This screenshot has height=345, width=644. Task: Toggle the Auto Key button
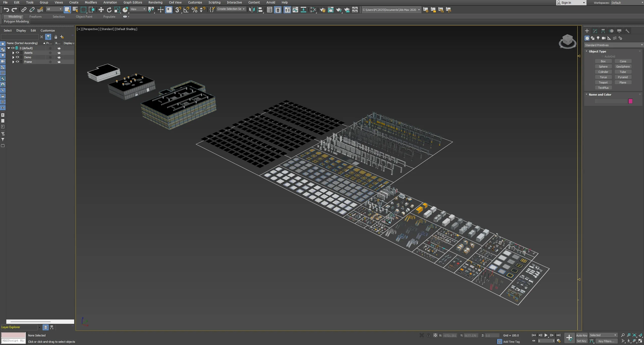point(581,335)
